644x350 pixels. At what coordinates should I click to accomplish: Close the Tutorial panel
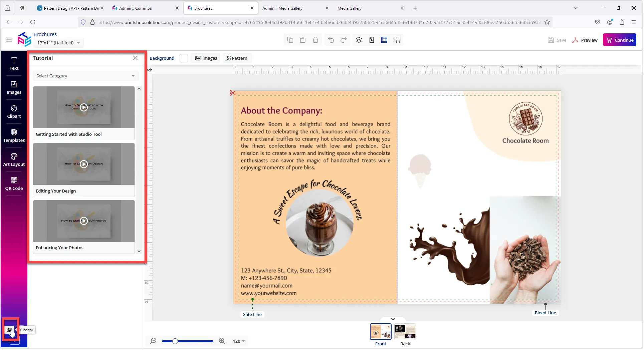click(135, 58)
